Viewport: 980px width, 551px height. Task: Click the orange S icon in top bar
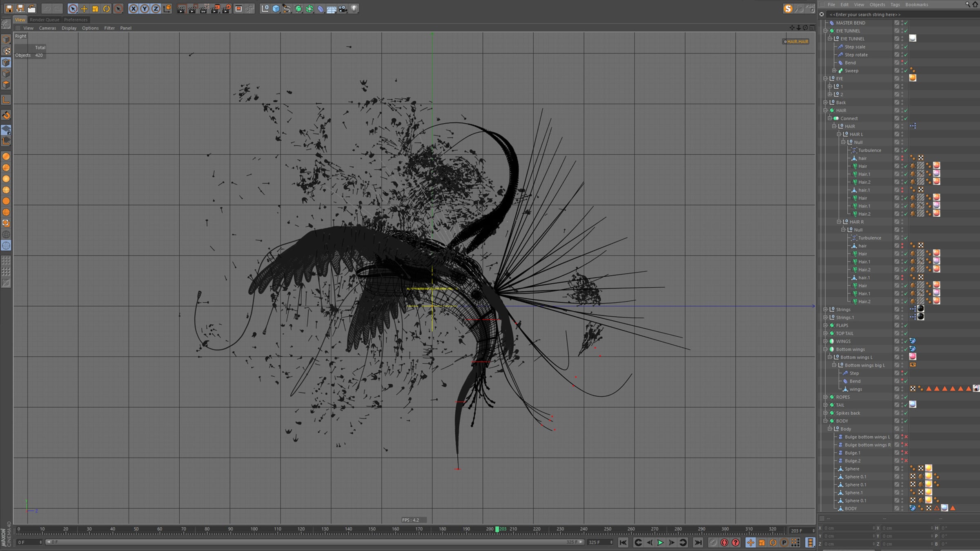788,9
